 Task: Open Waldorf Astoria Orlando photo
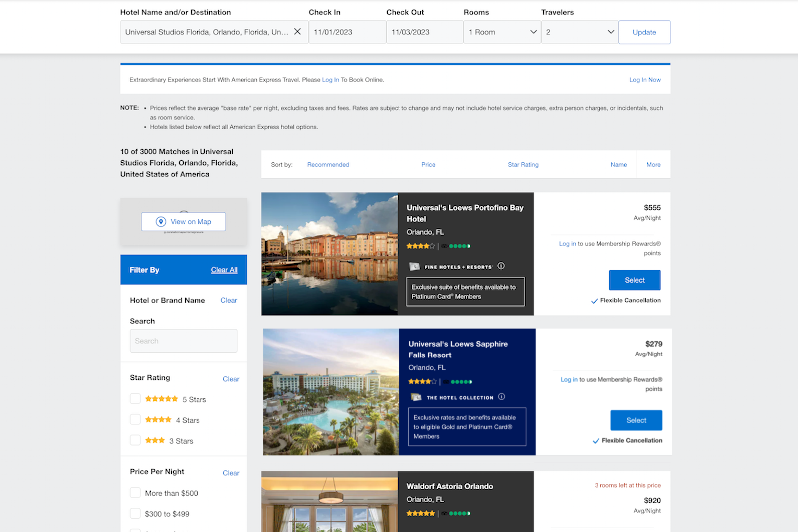point(330,502)
